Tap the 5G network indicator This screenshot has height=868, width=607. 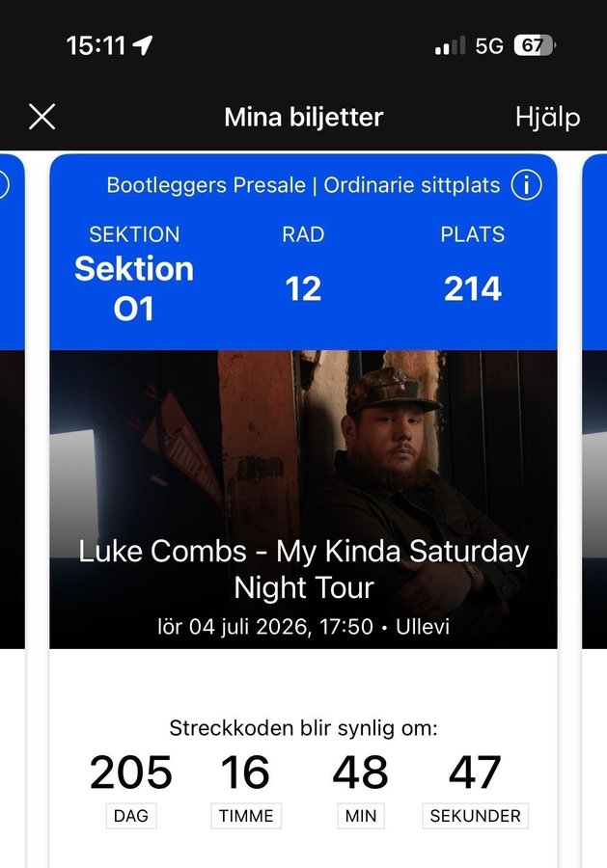(489, 45)
